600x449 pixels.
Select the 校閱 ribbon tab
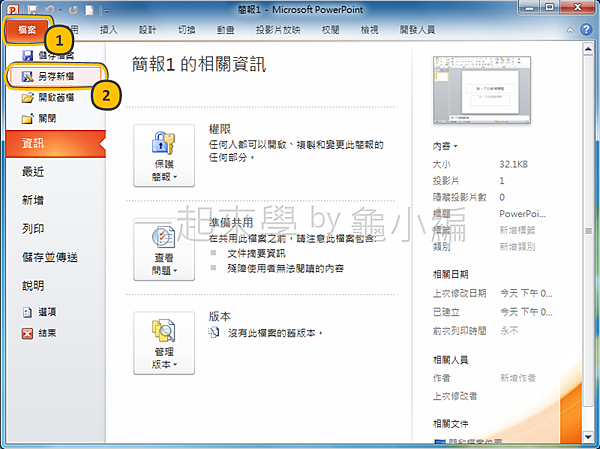(x=331, y=30)
